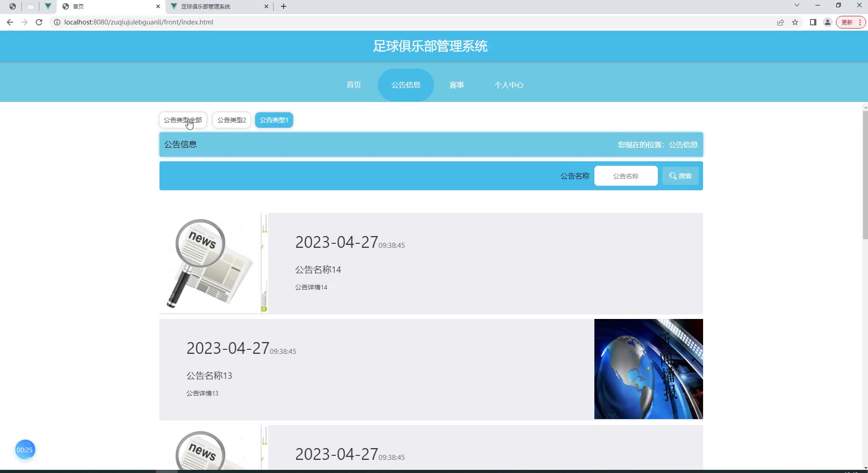Click the page vertical scrollbar thumb
This screenshot has width=868, height=473.
click(865, 174)
